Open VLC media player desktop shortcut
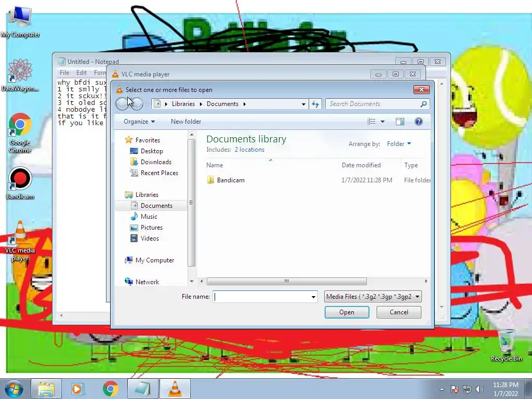This screenshot has width=532, height=399. tap(20, 241)
